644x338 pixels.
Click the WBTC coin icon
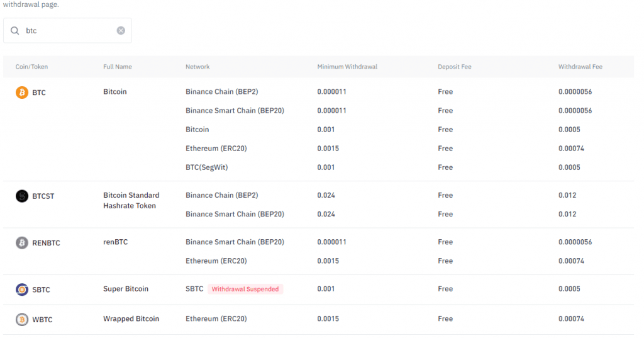click(x=22, y=320)
